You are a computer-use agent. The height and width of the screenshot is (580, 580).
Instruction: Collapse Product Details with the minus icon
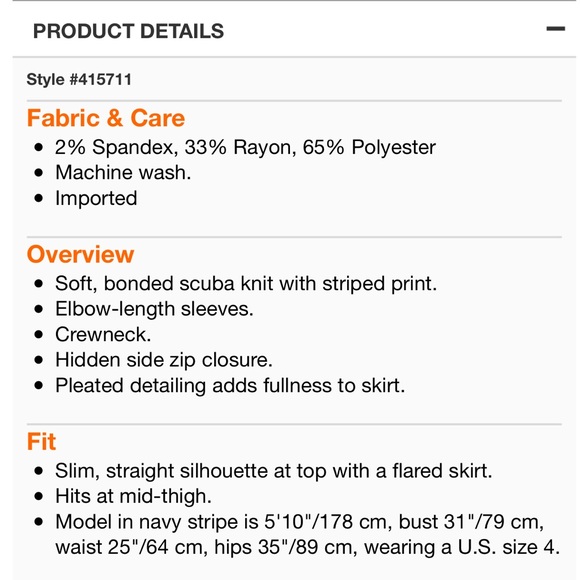click(555, 29)
